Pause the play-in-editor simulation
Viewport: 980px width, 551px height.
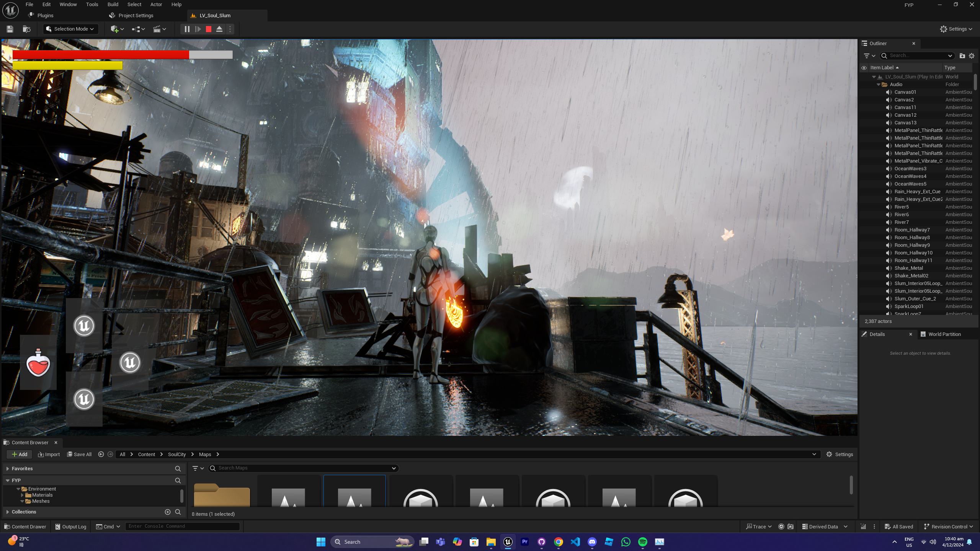click(187, 29)
